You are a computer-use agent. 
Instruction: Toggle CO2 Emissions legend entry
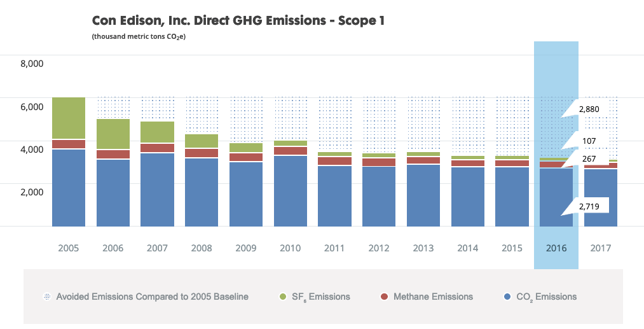point(540,297)
